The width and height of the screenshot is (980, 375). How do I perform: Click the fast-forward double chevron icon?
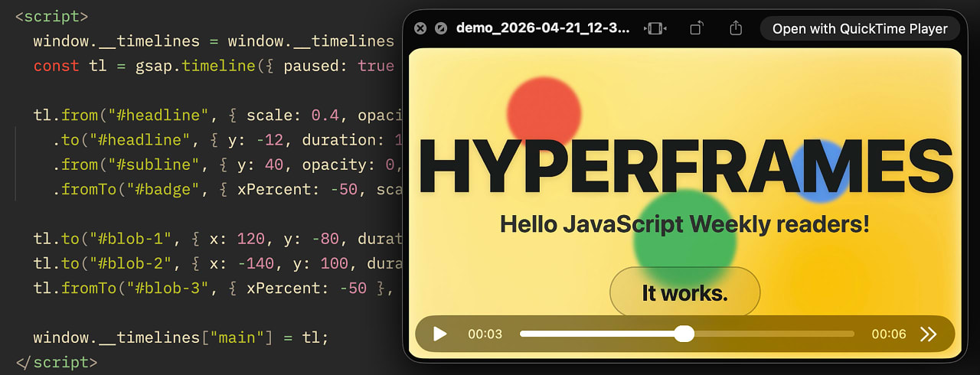(x=928, y=334)
